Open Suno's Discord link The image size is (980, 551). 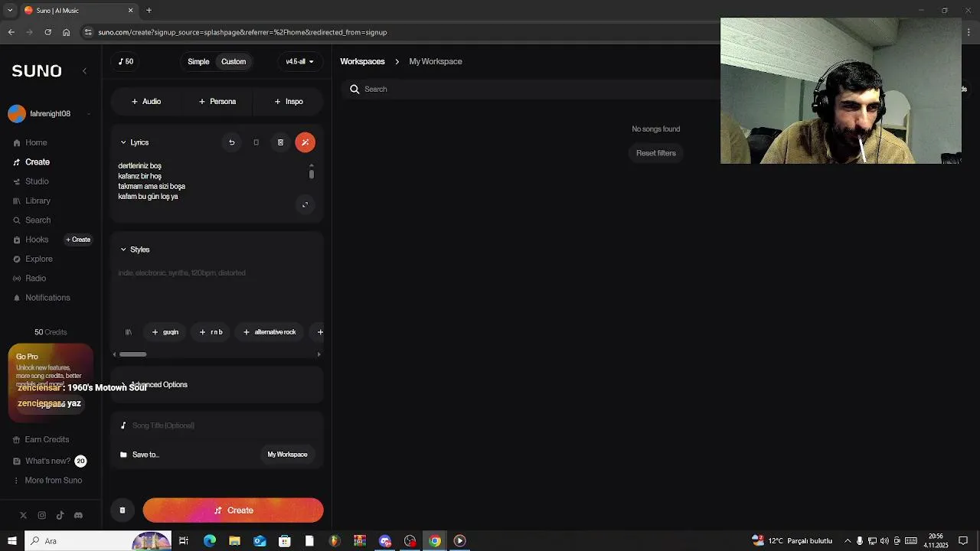[x=78, y=516]
